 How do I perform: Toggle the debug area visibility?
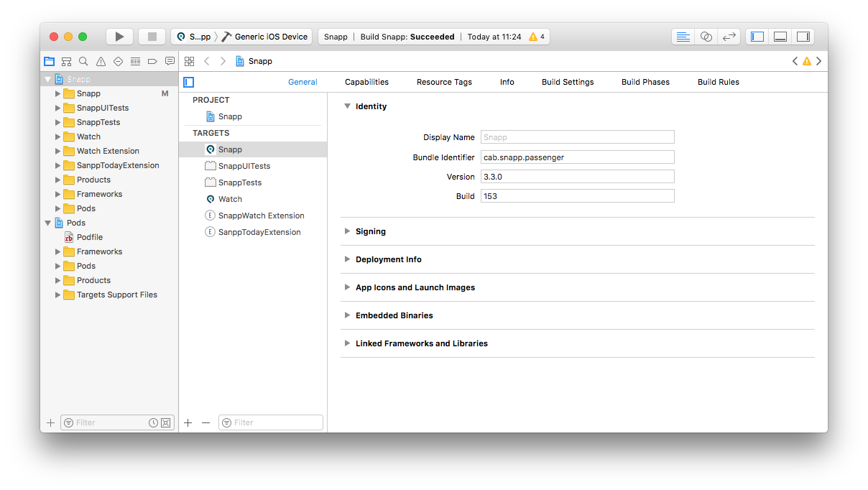pyautogui.click(x=780, y=37)
